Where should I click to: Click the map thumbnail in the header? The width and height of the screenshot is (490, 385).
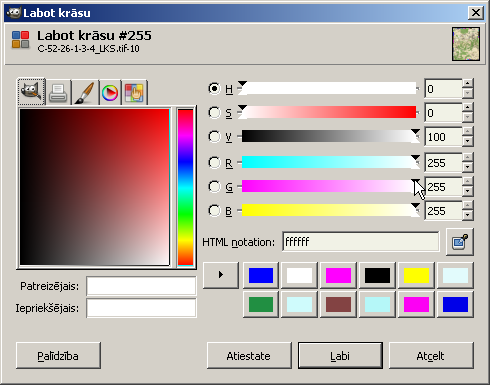466,44
